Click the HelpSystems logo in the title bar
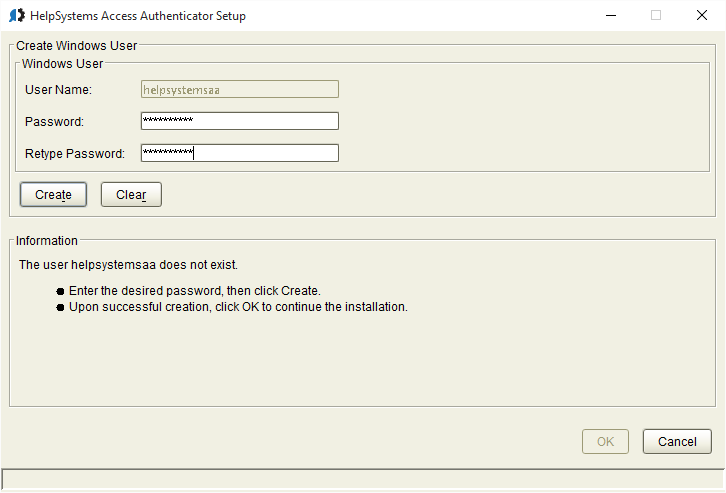The image size is (726, 493). (x=17, y=16)
